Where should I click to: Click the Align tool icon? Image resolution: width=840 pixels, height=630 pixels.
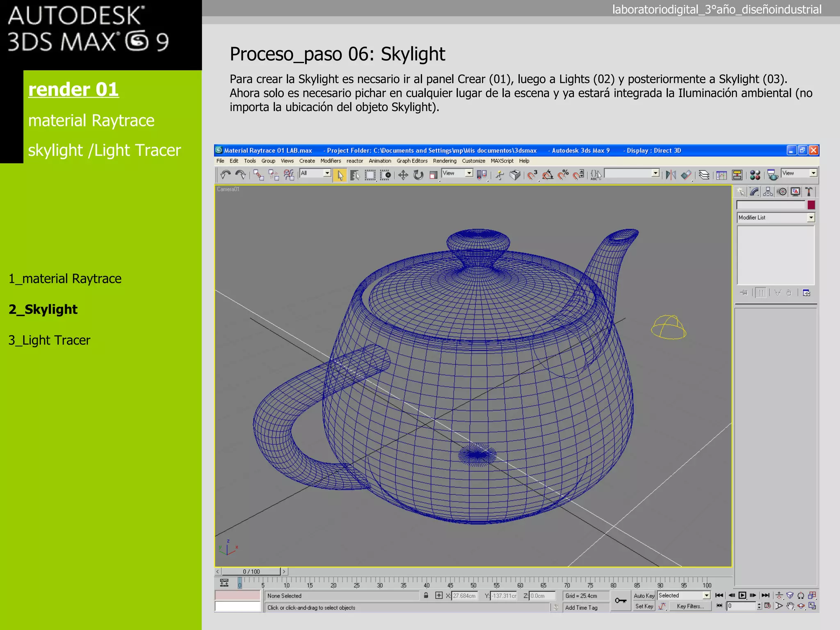pyautogui.click(x=686, y=175)
